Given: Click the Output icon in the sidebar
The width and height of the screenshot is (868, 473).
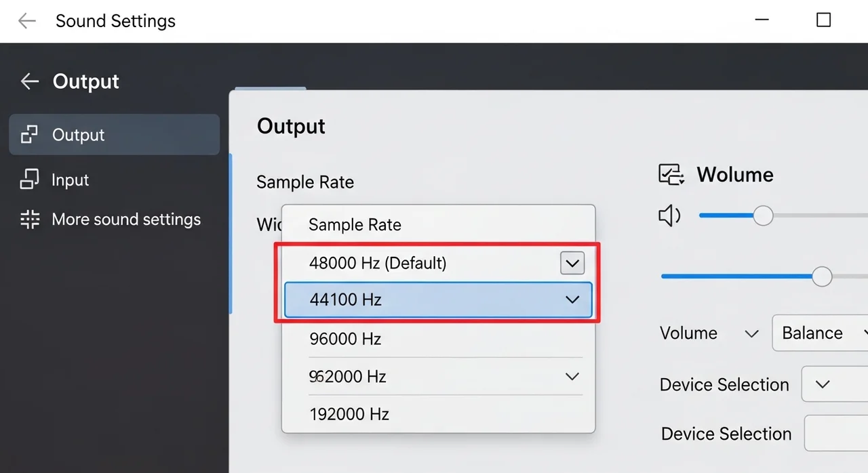Looking at the screenshot, I should click(x=29, y=135).
